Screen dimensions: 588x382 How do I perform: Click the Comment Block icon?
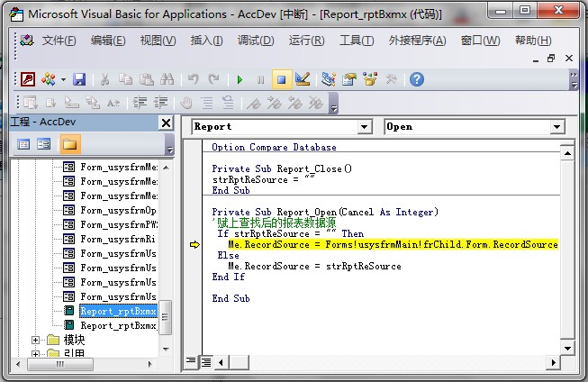click(207, 103)
